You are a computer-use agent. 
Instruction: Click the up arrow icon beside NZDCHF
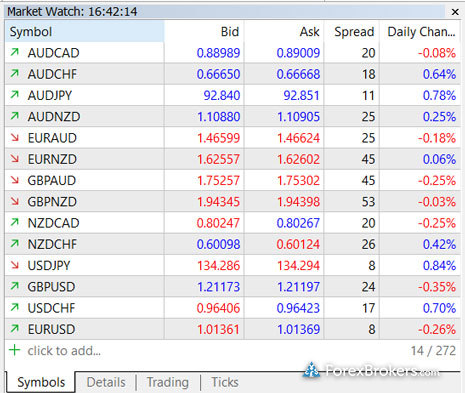click(x=14, y=244)
